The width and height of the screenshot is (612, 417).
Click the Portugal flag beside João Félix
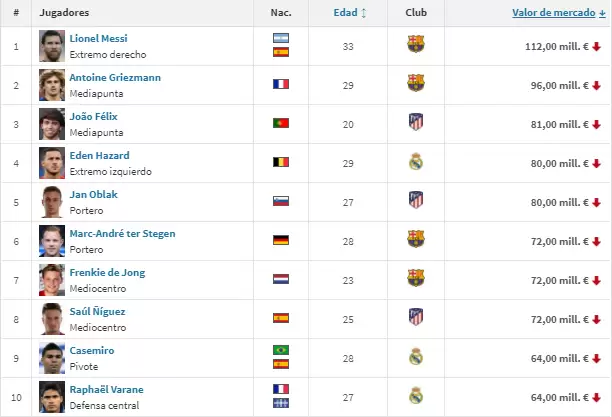(x=281, y=123)
